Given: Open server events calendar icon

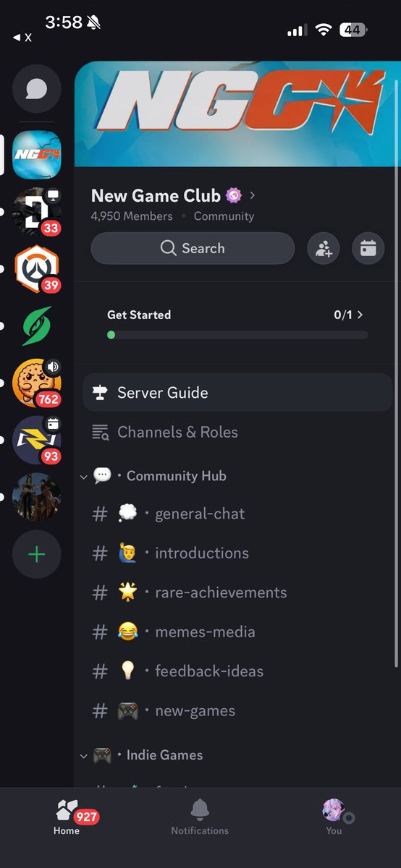Looking at the screenshot, I should [368, 249].
